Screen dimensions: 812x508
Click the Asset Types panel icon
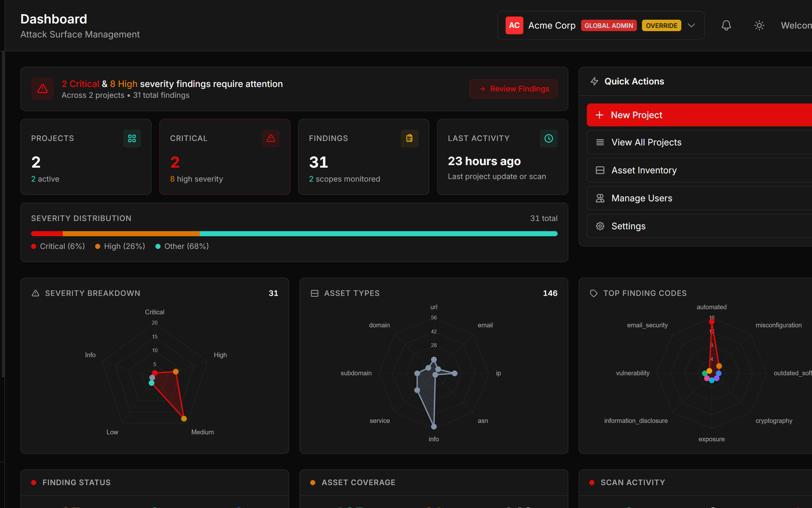[x=315, y=293]
